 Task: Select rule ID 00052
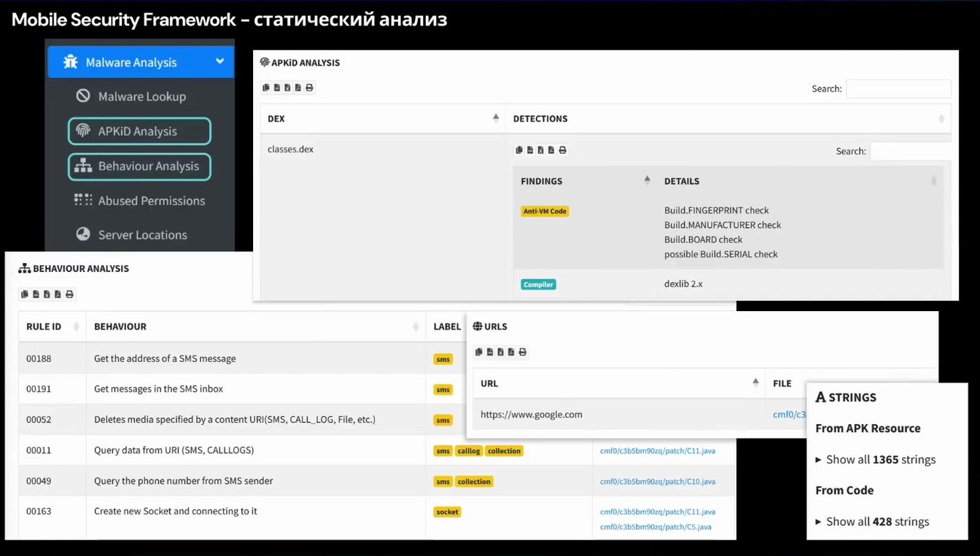click(39, 420)
